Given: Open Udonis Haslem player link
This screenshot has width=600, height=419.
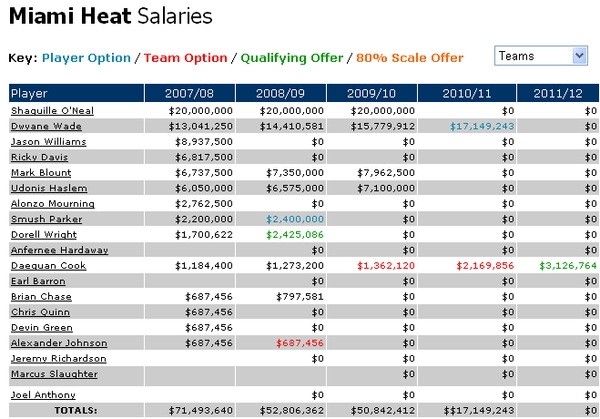Looking at the screenshot, I should coord(49,188).
